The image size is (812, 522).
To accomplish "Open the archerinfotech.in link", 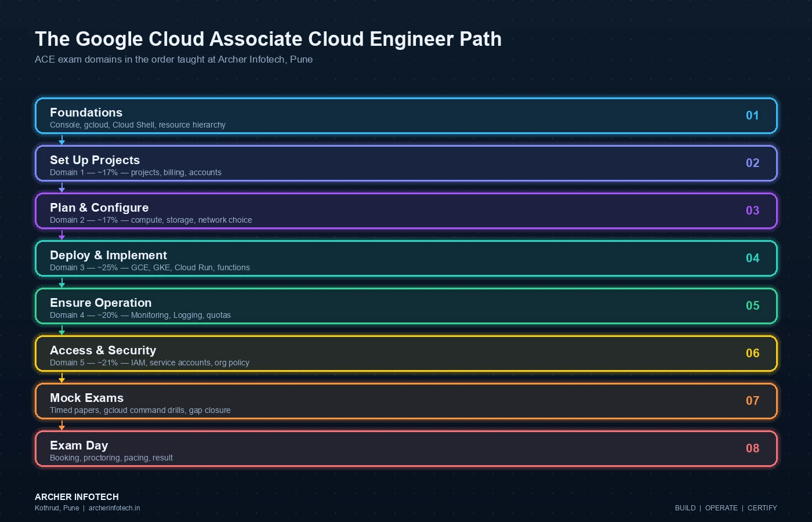I will tap(114, 508).
